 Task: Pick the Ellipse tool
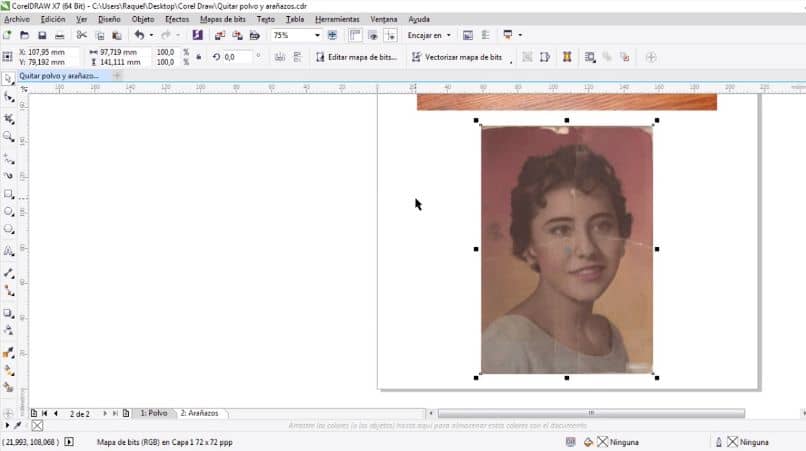click(9, 212)
